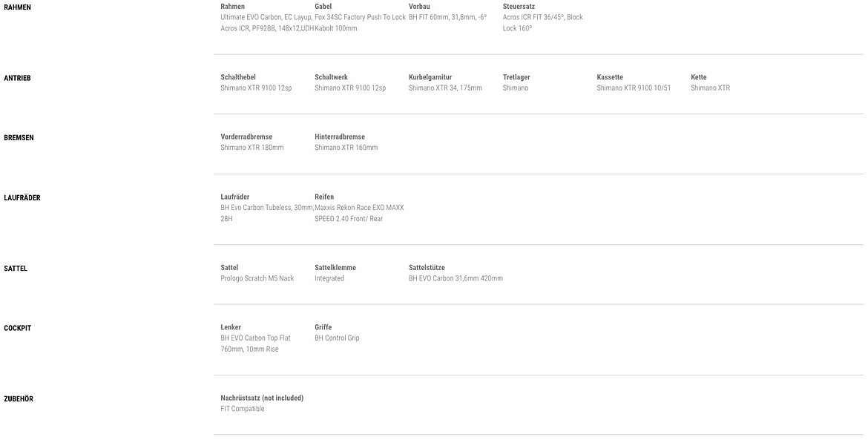Click the Gabel spec label

coord(323,7)
